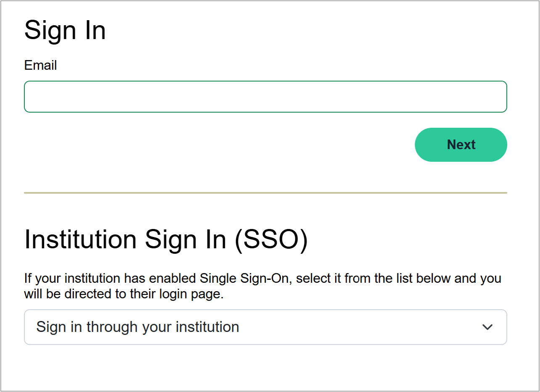Show institution options via the dropdown caret
The image size is (540, 392).
[x=487, y=327]
